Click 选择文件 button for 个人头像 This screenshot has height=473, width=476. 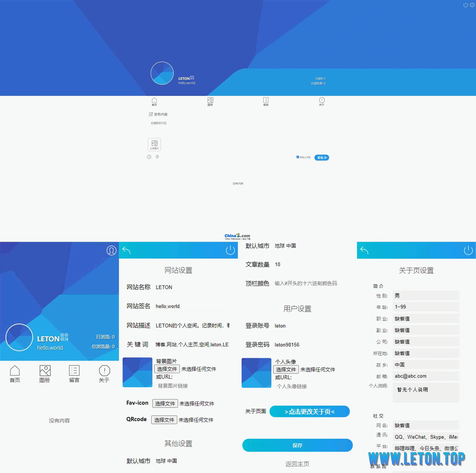point(286,369)
